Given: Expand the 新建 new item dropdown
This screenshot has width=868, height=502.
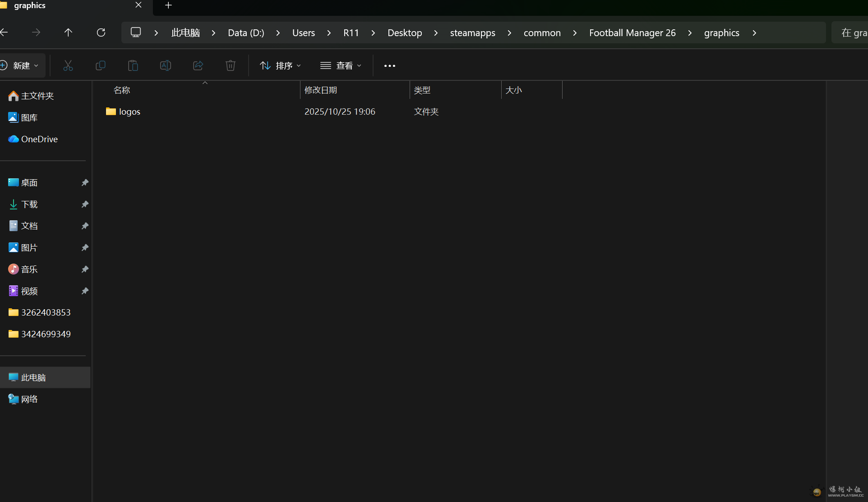Looking at the screenshot, I should (x=22, y=66).
